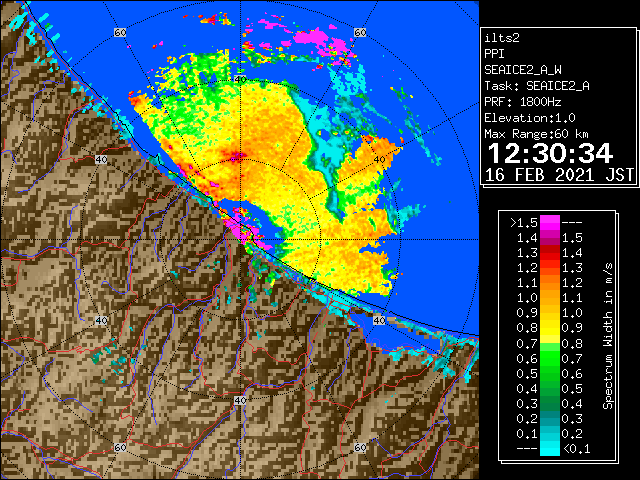Click the 'Max Range:60 km' text line

537,134
